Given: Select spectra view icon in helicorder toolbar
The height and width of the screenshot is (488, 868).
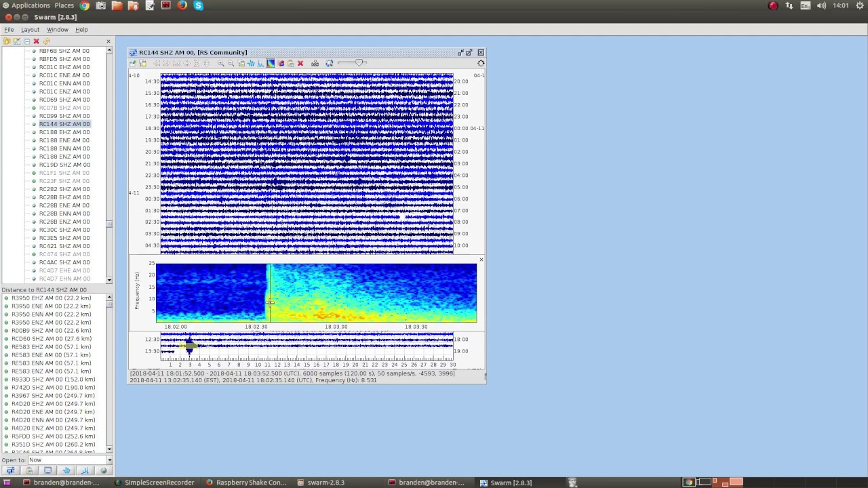Looking at the screenshot, I should point(260,63).
